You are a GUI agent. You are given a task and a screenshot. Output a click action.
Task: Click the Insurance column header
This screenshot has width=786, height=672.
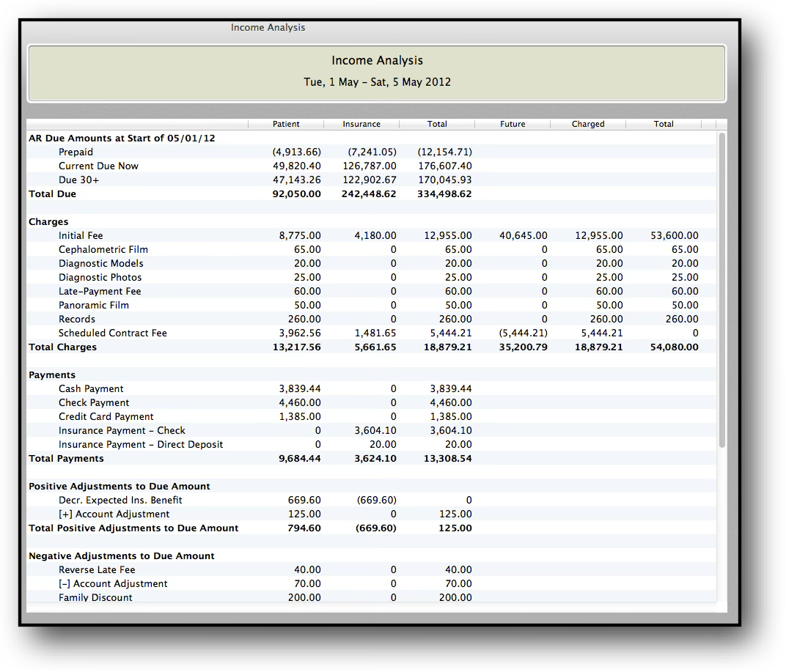[x=361, y=124]
